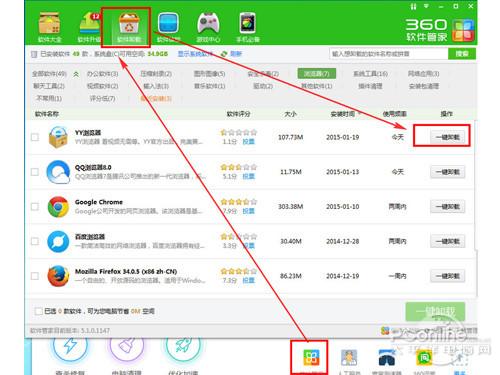Click the four-color 软件管家 icon in the background window
The height and width of the screenshot is (375, 500).
311,357
